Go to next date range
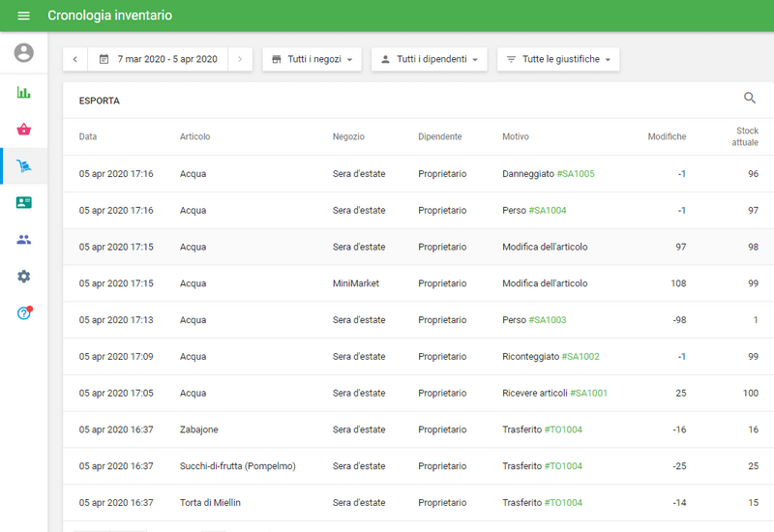 [241, 59]
